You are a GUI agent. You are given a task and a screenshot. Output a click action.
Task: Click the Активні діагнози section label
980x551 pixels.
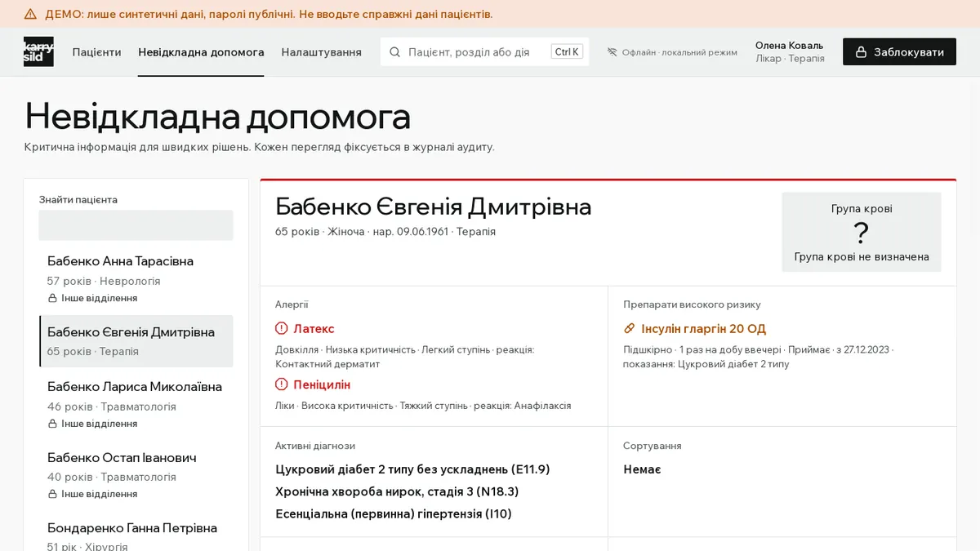(315, 446)
